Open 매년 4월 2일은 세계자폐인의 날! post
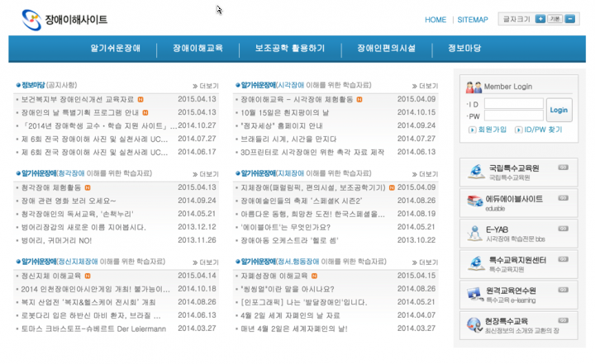595x364 pixels. 294,329
